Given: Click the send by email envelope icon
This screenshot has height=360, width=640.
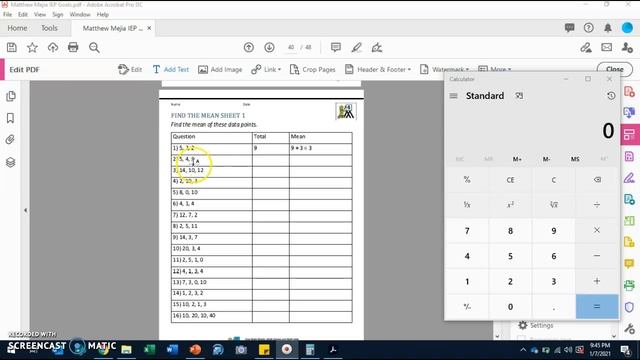Looking at the screenshot, I should coord(607,47).
